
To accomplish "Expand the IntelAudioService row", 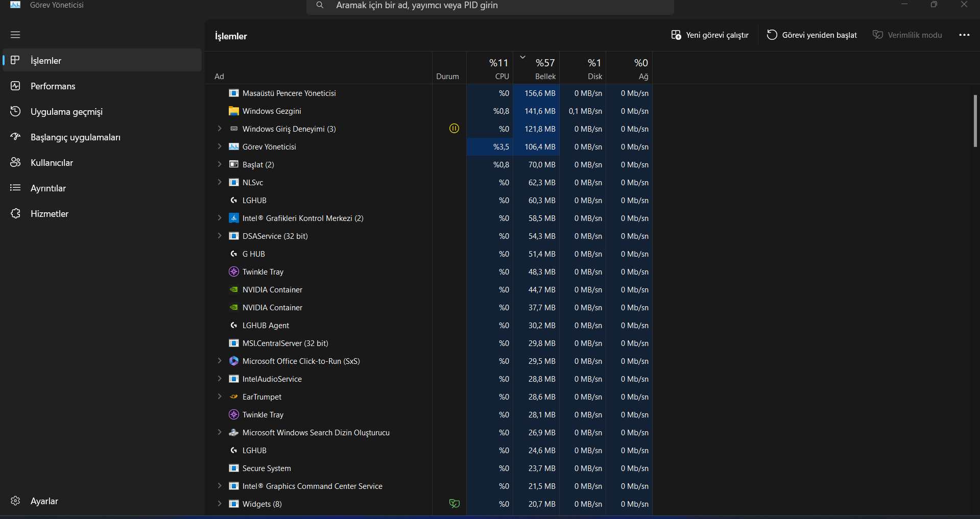I will 220,379.
